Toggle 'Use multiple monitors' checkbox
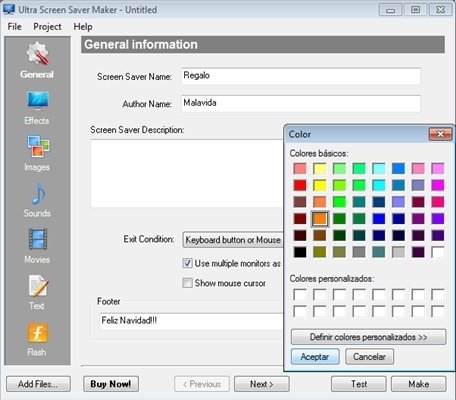 coord(187,263)
